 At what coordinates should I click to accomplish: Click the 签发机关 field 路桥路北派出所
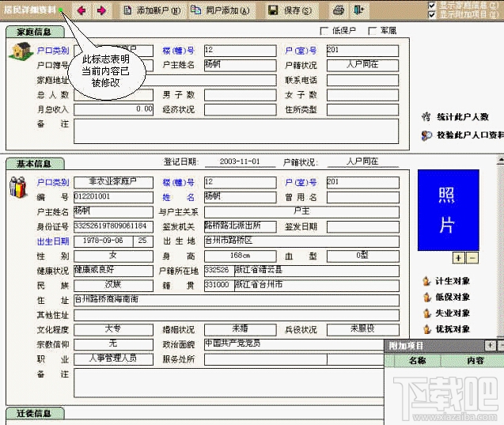240,226
